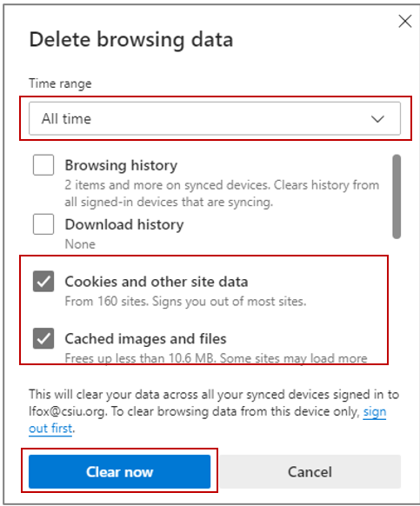Click the Delete browsing data title

(x=131, y=40)
